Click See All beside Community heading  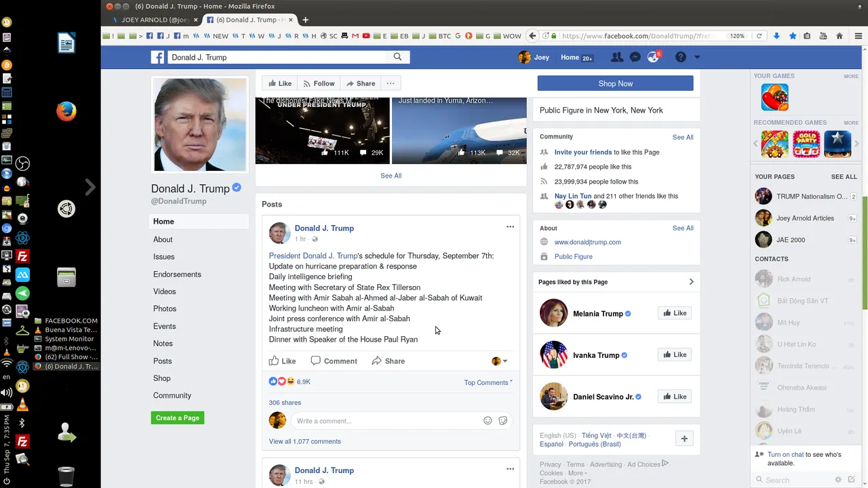click(683, 137)
